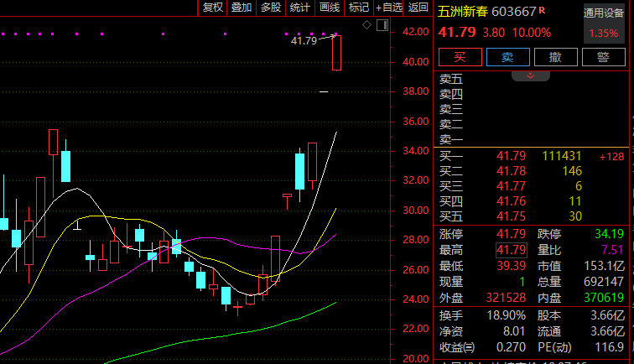
Task: Activate the 画线 drawing tool
Action: [329, 8]
